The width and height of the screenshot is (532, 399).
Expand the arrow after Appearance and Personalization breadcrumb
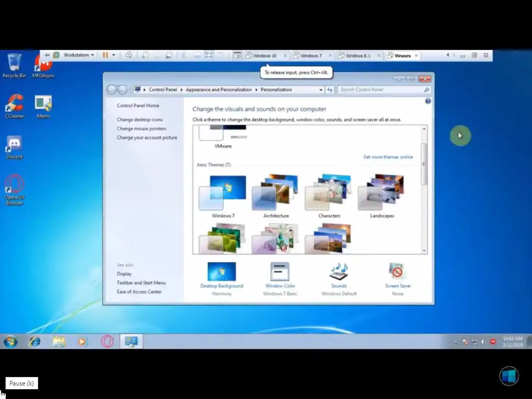[x=257, y=90]
